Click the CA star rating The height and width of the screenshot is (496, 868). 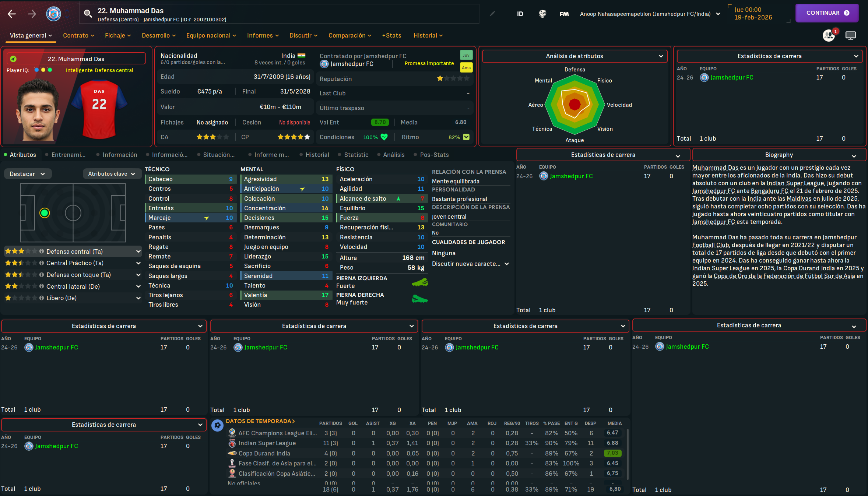point(213,137)
